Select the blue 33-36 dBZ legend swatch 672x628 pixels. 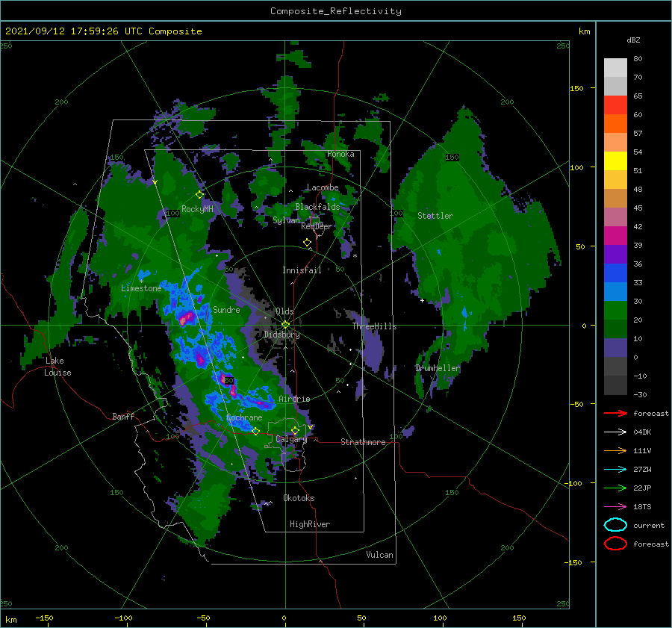point(615,273)
